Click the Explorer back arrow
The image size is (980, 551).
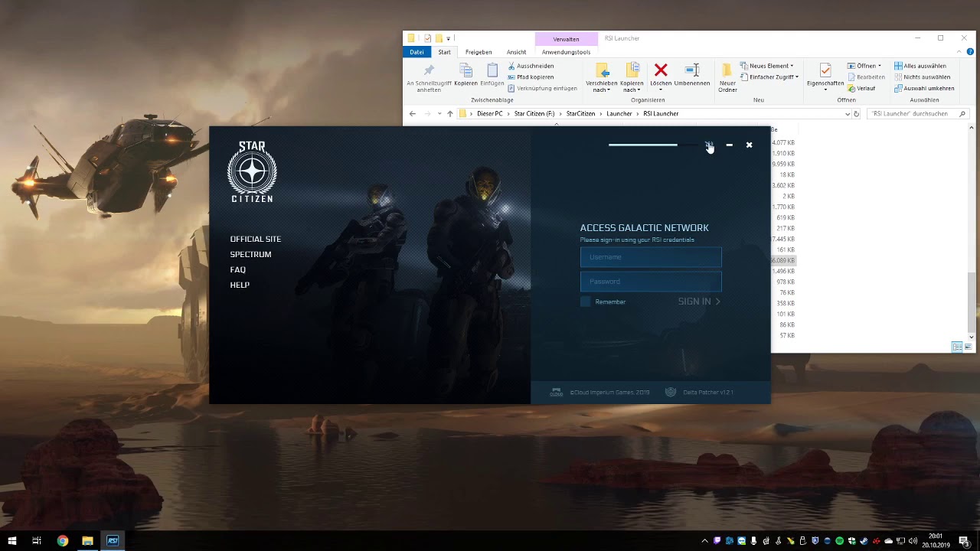click(x=412, y=113)
